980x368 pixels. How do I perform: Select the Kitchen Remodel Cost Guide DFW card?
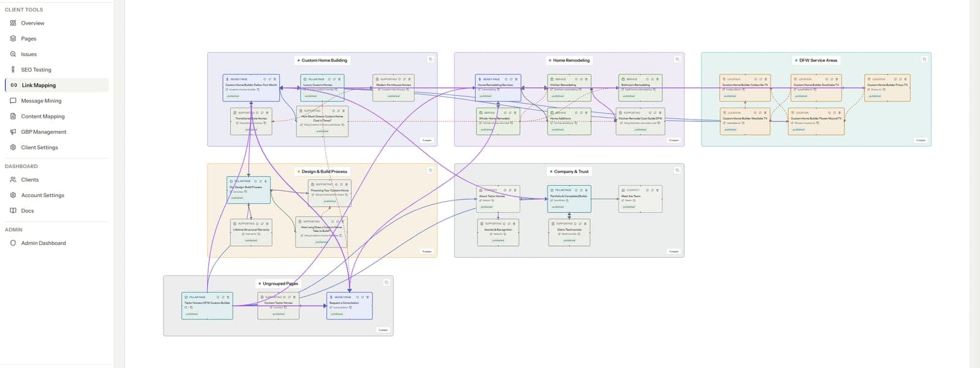[x=640, y=121]
